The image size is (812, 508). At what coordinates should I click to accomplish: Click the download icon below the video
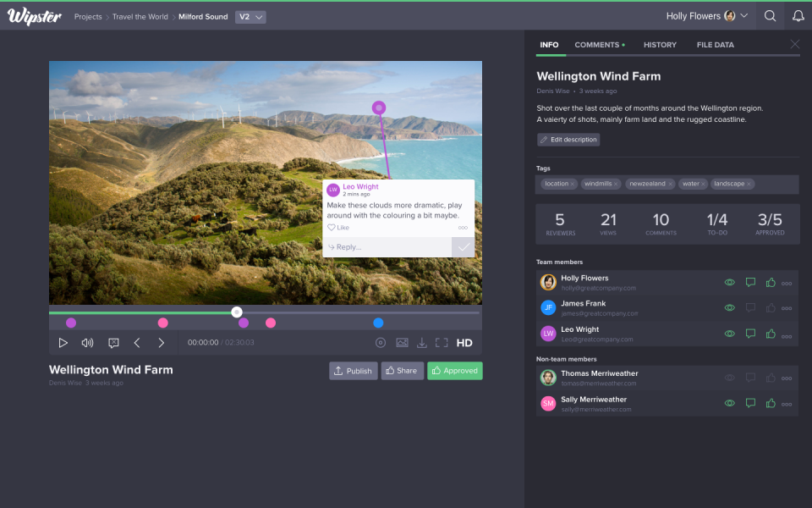[421, 343]
